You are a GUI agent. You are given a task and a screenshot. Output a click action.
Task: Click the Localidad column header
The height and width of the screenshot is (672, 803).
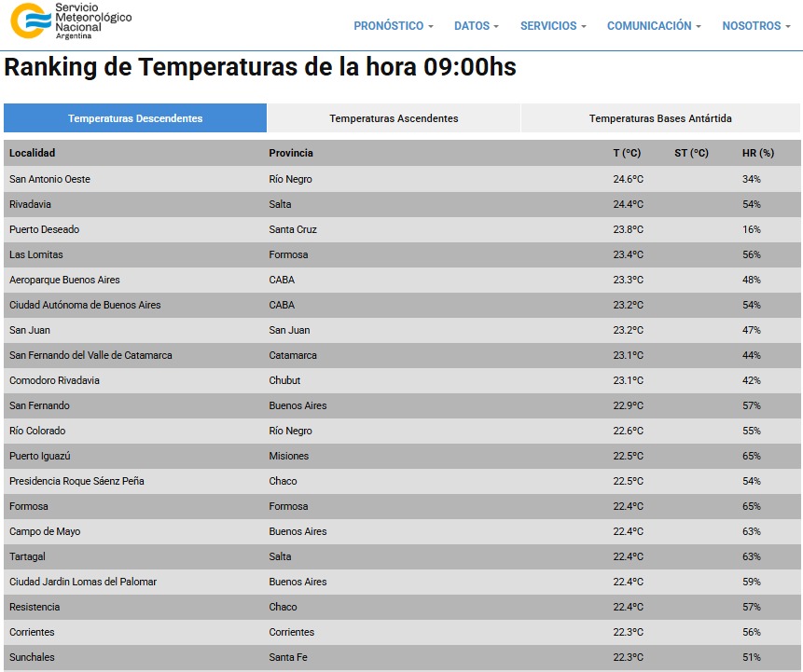pos(29,153)
